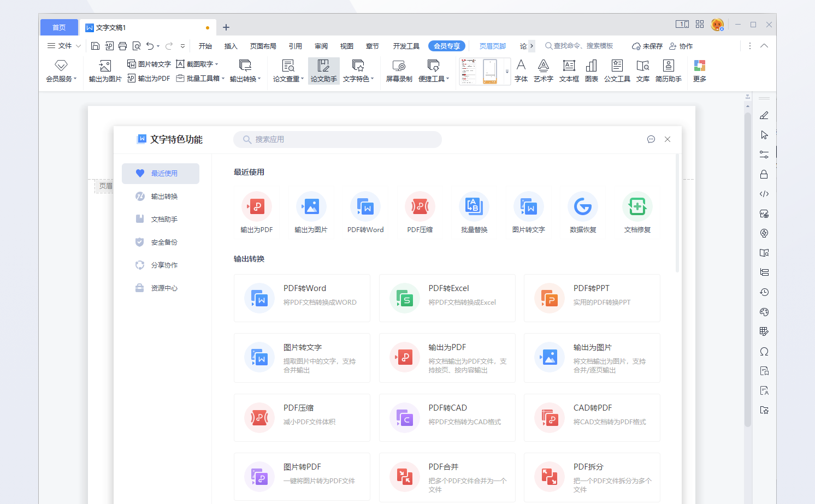This screenshot has width=815, height=504.
Task: Open the 简历助手 tool in ribbon
Action: tap(668, 71)
